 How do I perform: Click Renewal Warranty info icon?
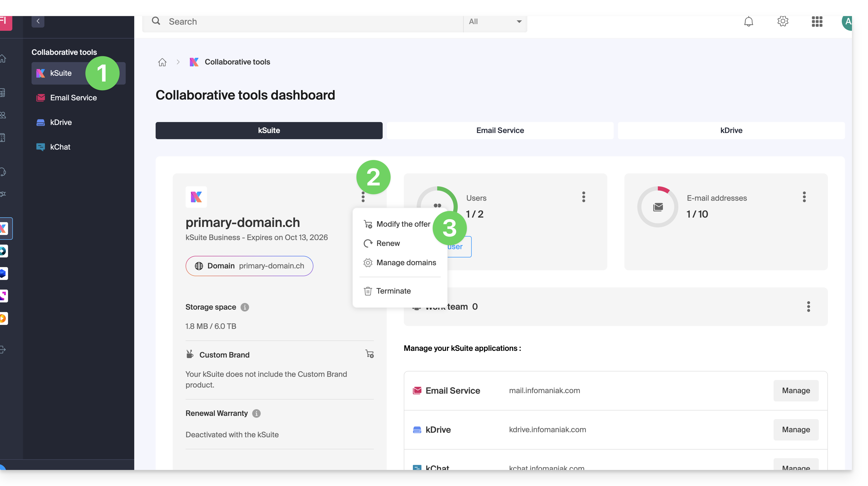(256, 413)
